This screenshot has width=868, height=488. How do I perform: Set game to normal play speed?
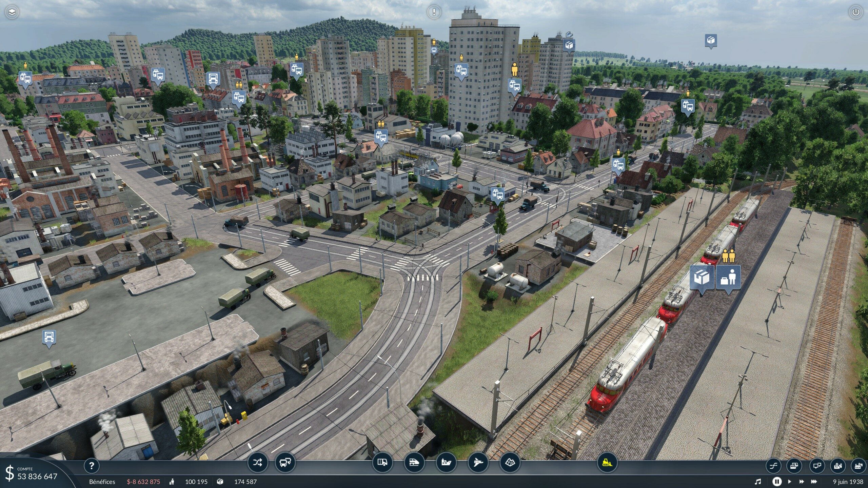[790, 482]
